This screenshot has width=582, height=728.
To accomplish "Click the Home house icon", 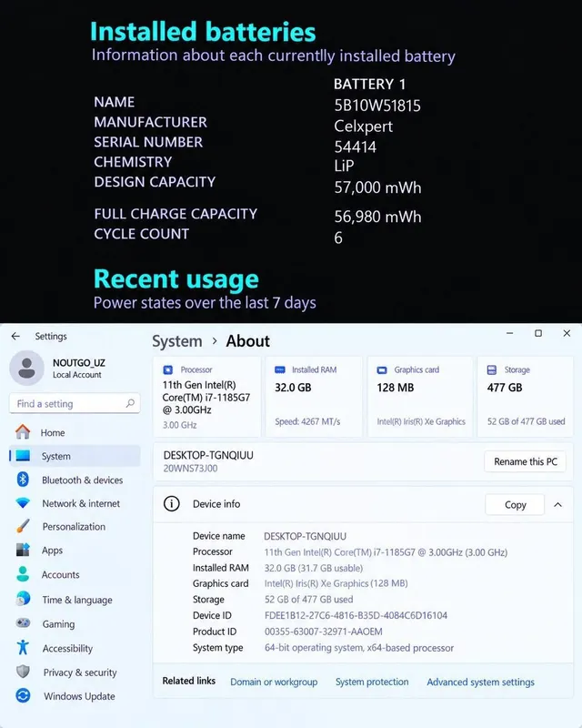I will [23, 432].
